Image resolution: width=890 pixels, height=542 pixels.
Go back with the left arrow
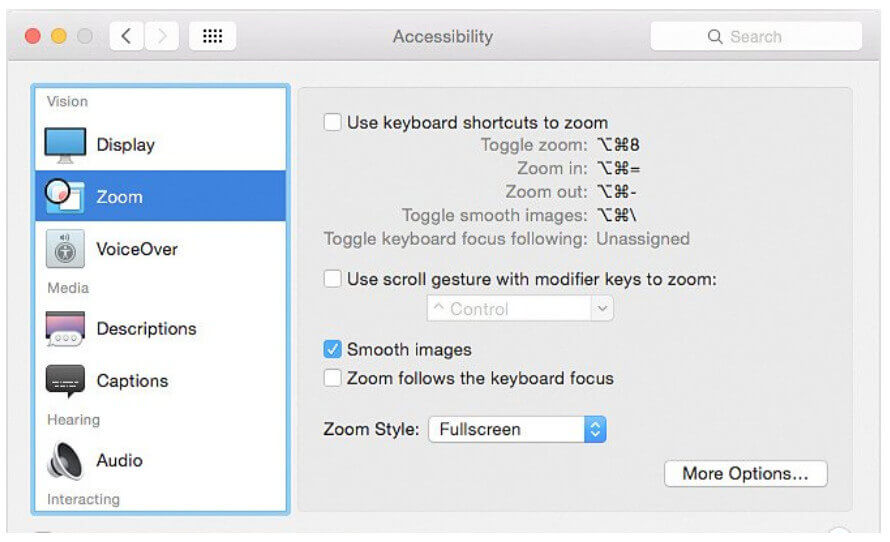126,37
